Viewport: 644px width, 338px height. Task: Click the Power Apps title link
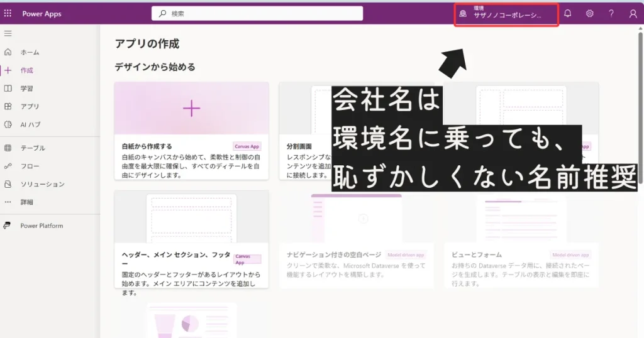pyautogui.click(x=42, y=13)
